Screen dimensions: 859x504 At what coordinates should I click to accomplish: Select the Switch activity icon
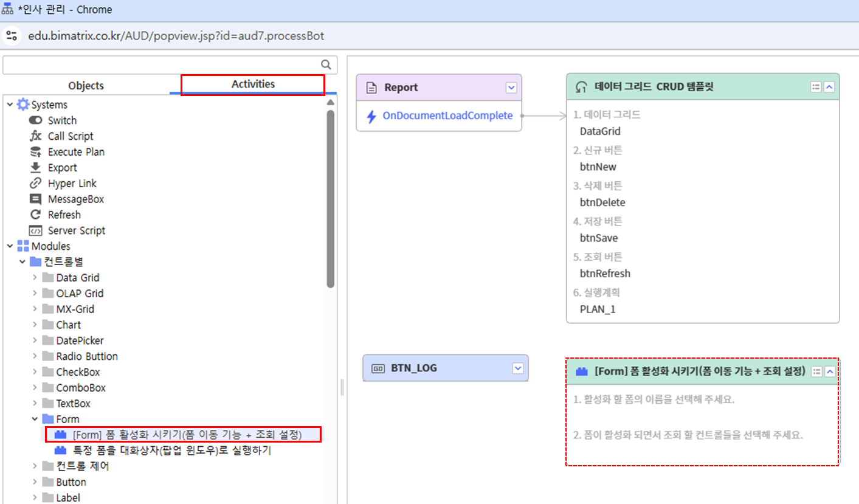pos(35,120)
